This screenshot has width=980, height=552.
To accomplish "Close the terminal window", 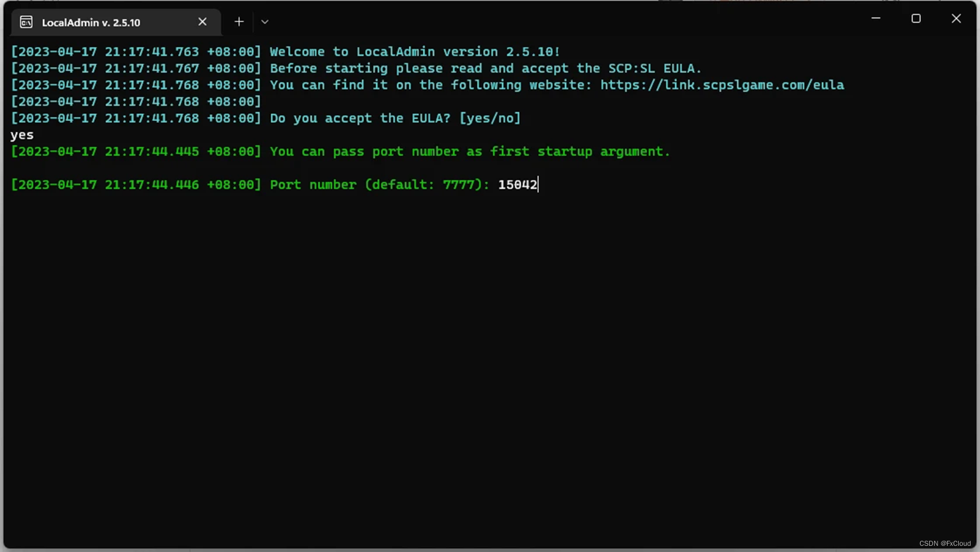I will pos(956,18).
